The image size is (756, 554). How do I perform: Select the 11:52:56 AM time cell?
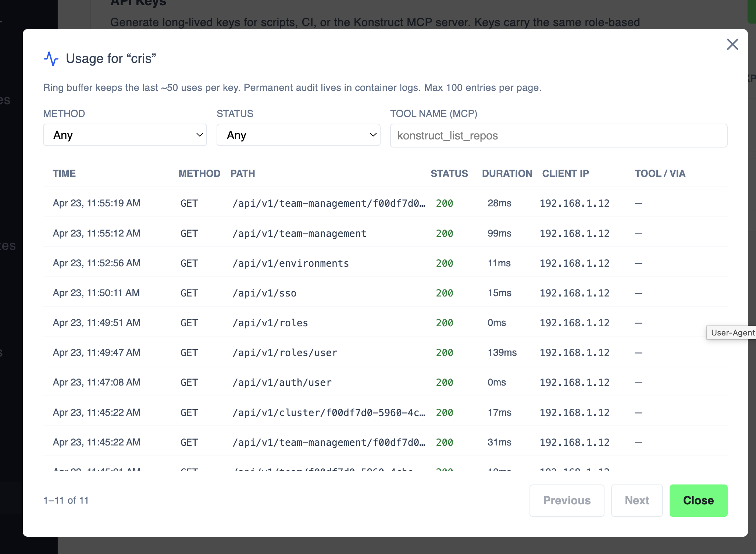coord(97,263)
